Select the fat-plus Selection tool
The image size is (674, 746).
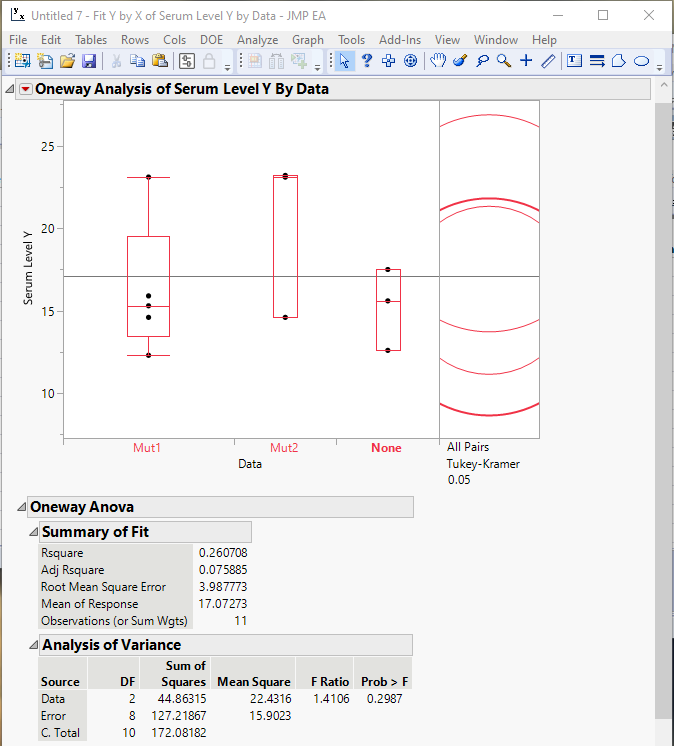(x=389, y=61)
